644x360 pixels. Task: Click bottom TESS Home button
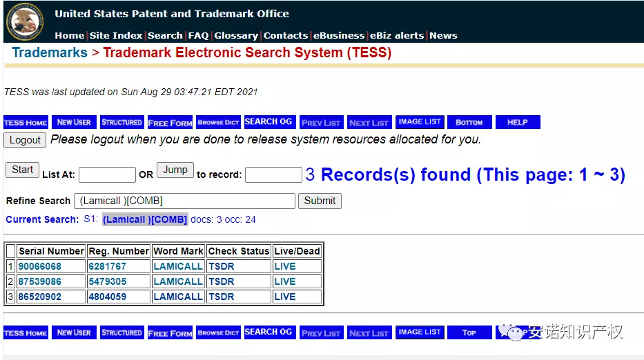tap(26, 332)
